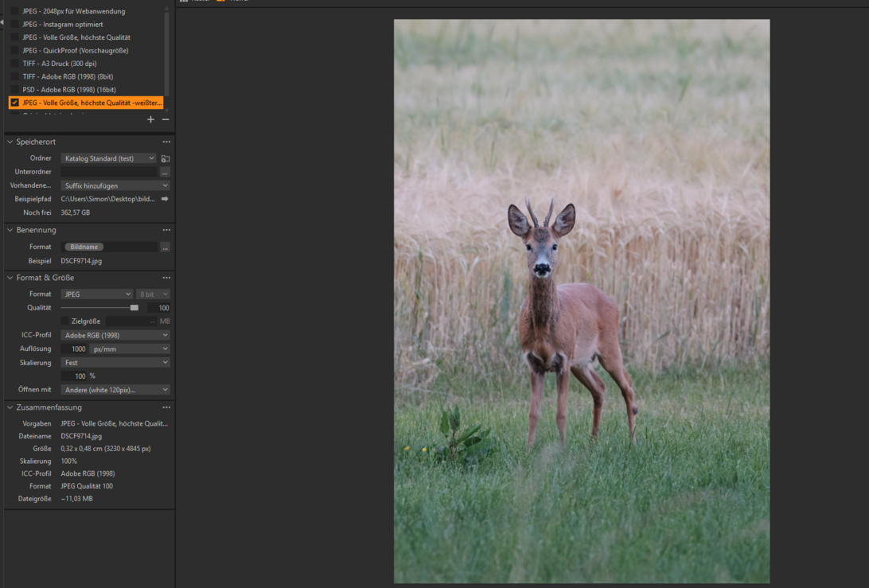Viewport: 869px width, 588px height.
Task: Open the ICC-Profil dropdown
Action: coord(115,335)
